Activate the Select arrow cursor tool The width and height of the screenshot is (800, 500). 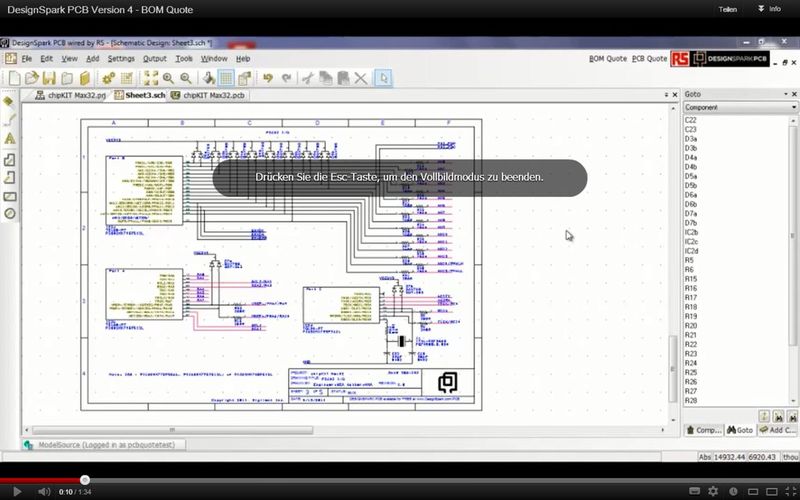[384, 78]
